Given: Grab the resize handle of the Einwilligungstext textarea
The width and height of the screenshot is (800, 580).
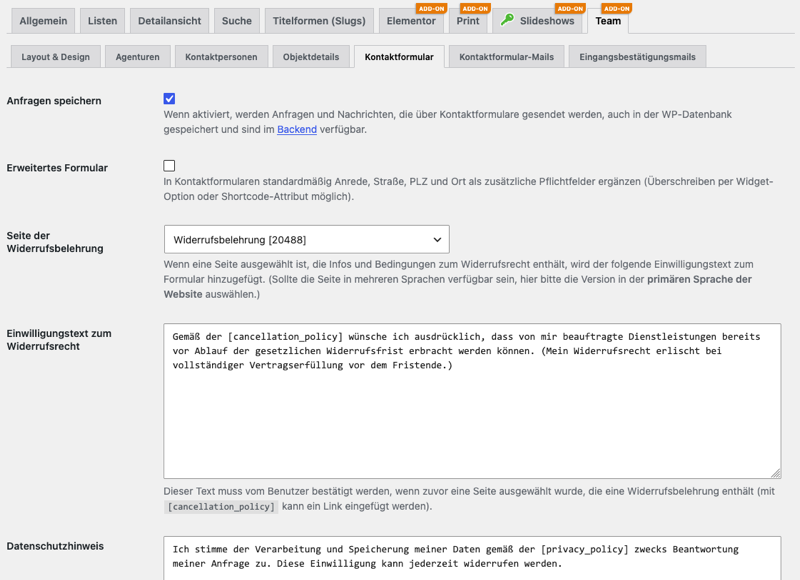Looking at the screenshot, I should [x=776, y=473].
